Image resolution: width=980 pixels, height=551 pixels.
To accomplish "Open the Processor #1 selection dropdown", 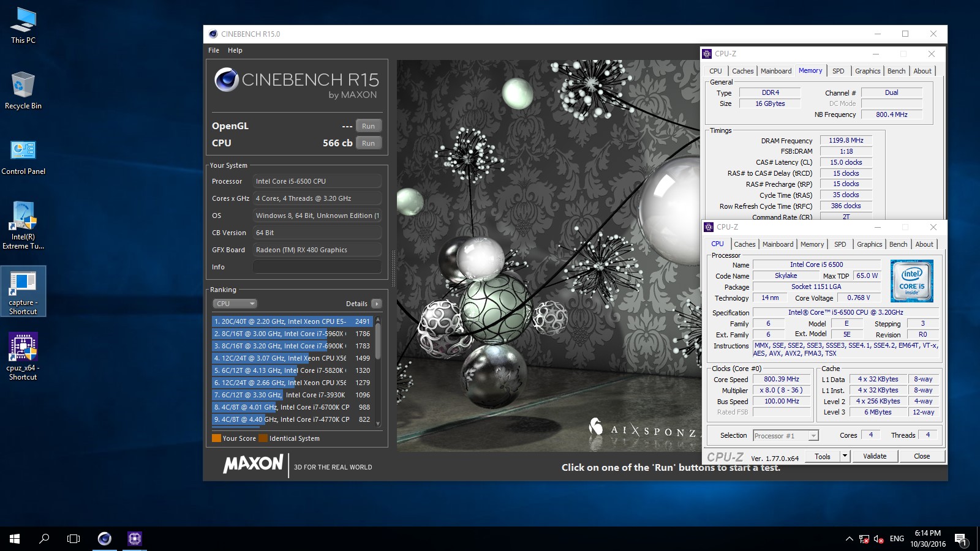I will pos(786,436).
